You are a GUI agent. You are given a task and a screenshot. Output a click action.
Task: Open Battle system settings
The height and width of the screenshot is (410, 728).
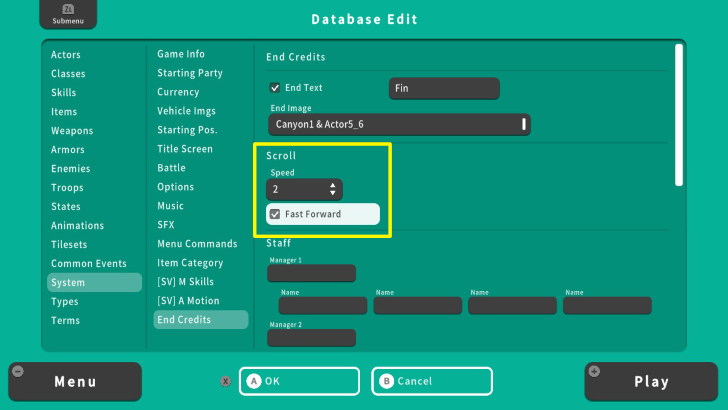[171, 168]
